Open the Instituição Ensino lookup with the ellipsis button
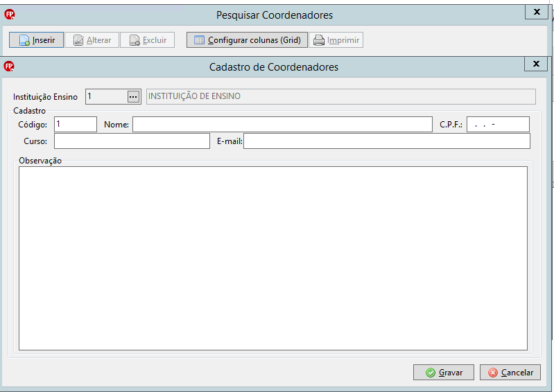 click(x=133, y=97)
